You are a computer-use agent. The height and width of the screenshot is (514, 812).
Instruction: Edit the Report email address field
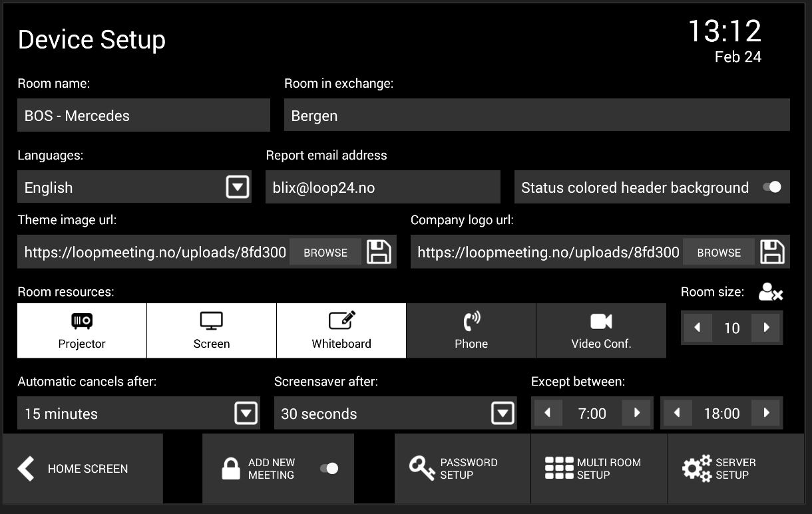[383, 187]
